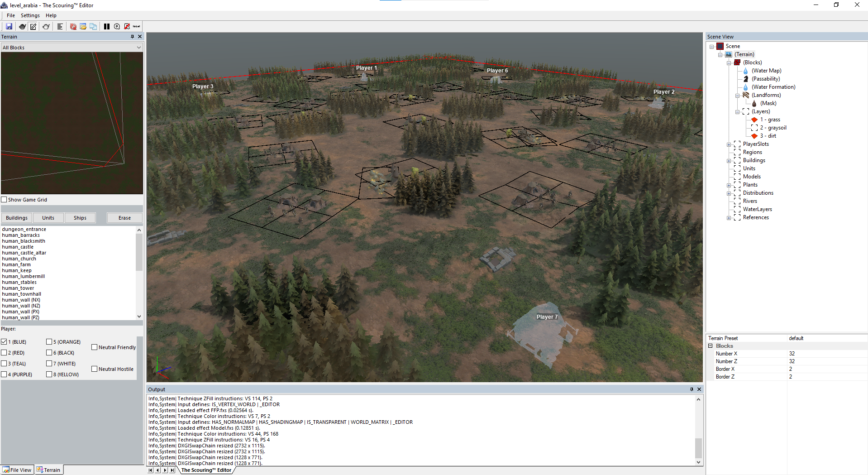Check player 5 (ORANGE)

(x=49, y=342)
